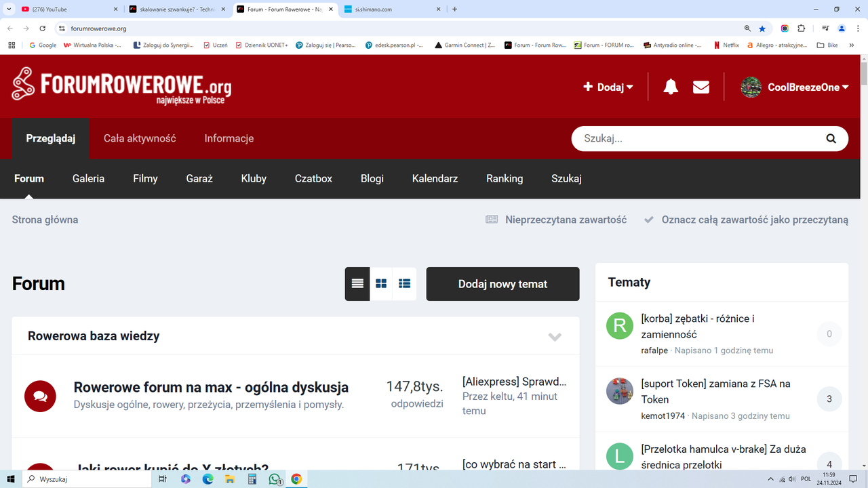Viewport: 868px width, 488px height.
Task: Click kemot1974's avatar picture
Action: click(619, 391)
